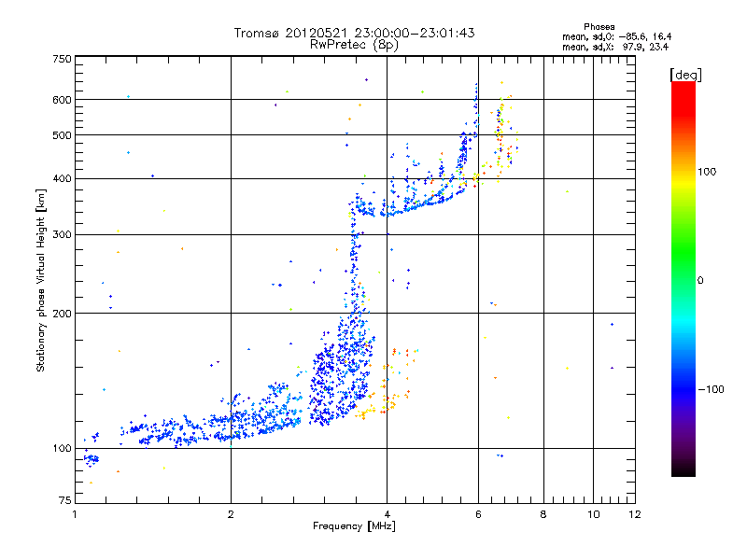This screenshot has width=747, height=560.
Task: Click the dense blue echo cluster below 100 km
Action: [x=91, y=459]
